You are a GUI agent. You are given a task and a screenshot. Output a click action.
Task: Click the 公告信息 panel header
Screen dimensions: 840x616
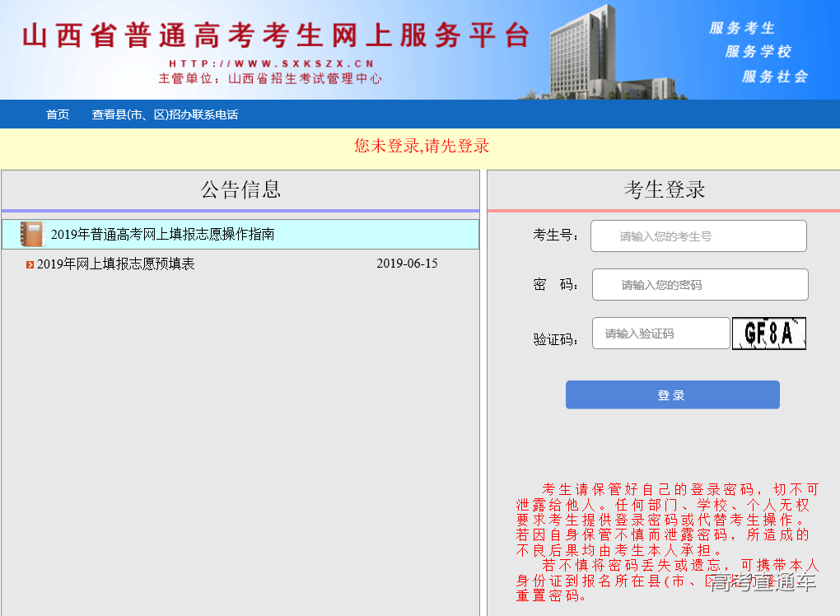pos(240,189)
